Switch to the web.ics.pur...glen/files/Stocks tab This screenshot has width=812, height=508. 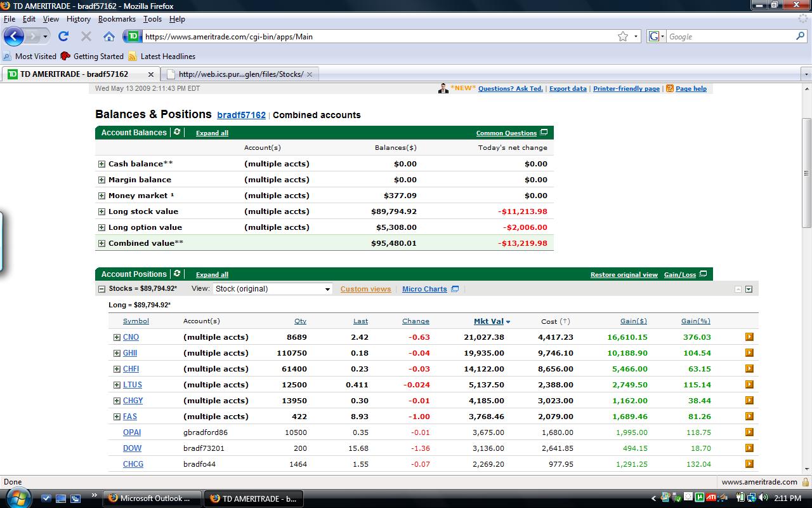point(240,74)
